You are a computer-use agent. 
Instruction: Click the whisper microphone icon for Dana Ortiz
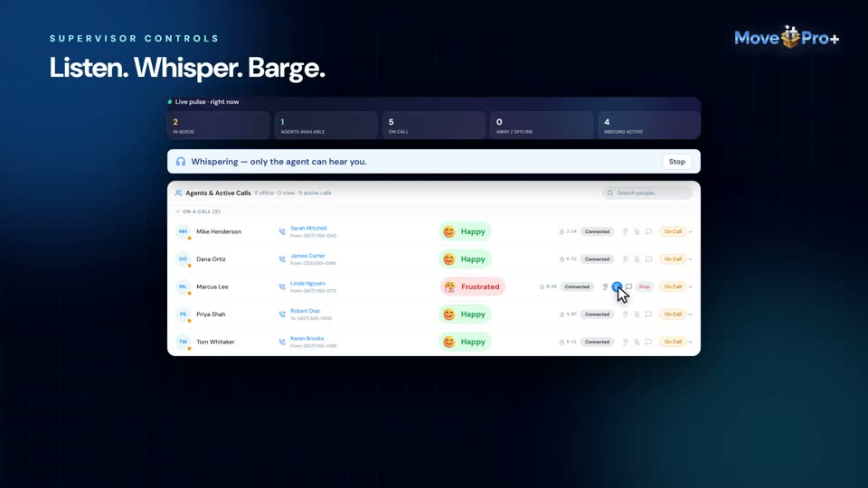click(637, 259)
